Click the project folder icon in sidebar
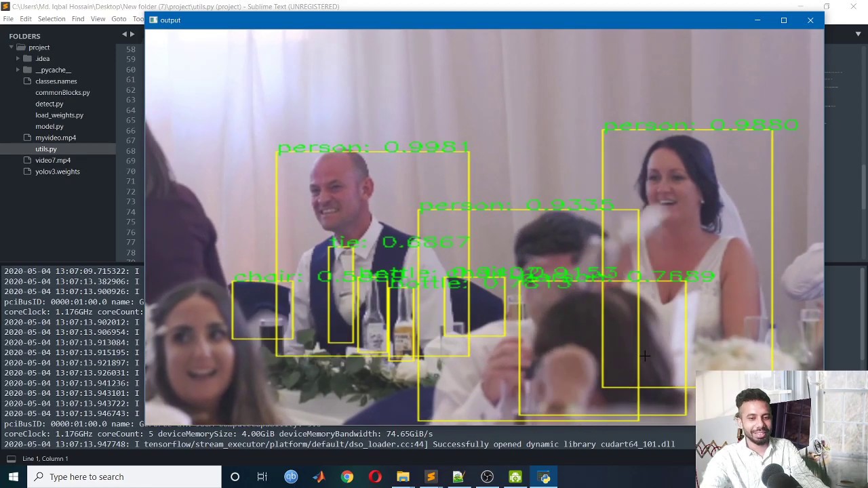Screen dimensions: 868x488 click(21, 47)
